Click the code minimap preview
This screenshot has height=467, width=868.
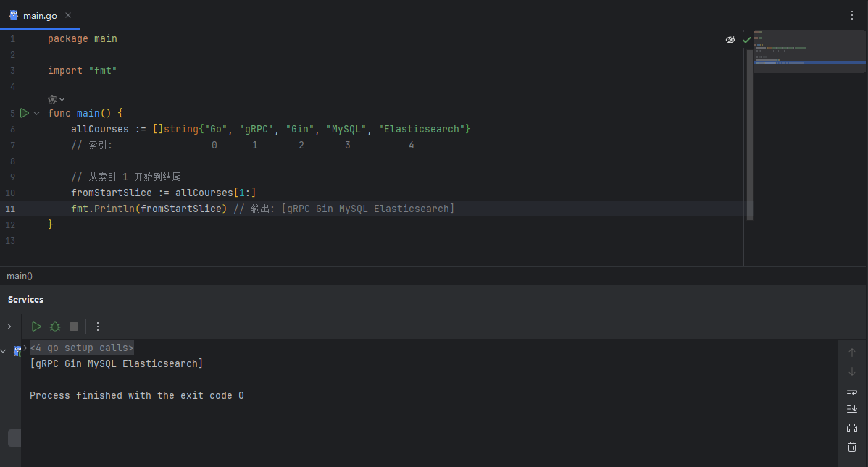point(809,51)
